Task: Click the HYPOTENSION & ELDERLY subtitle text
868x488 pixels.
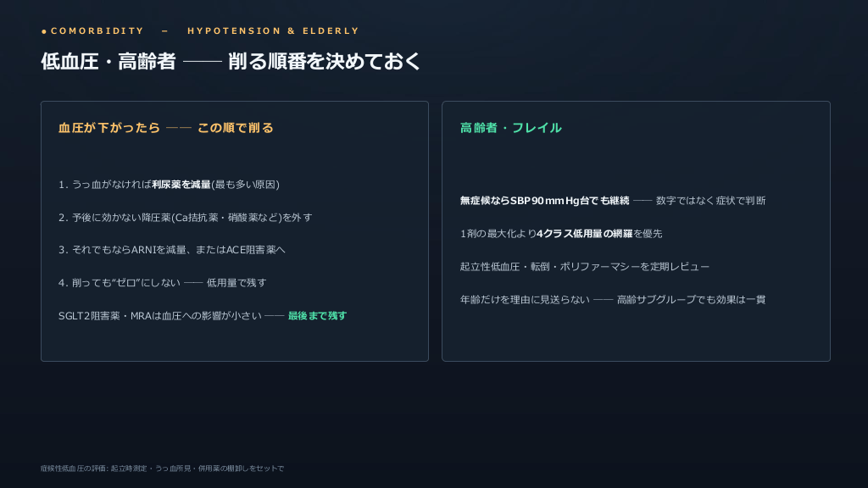Action: 274,31
